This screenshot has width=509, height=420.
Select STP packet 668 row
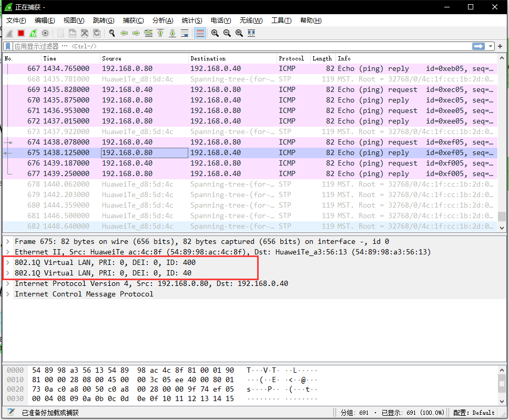point(250,79)
